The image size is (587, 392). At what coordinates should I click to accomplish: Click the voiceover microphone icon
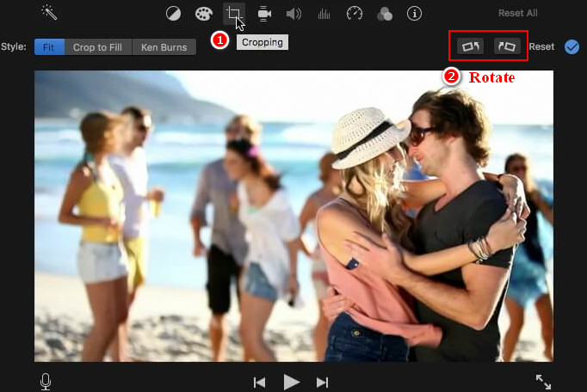click(46, 382)
